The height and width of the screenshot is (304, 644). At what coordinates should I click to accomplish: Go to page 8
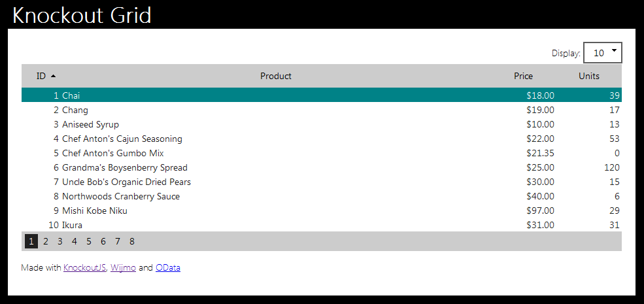point(132,241)
